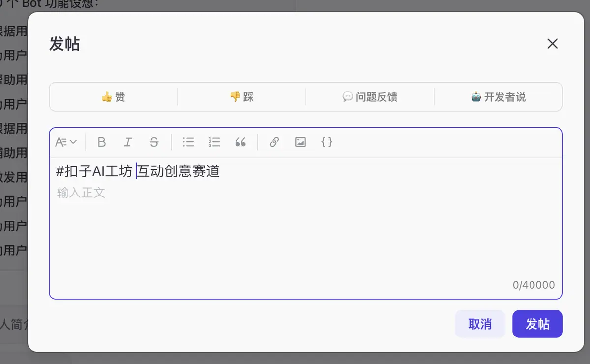Open the text style dropdown in toolbar
The height and width of the screenshot is (364, 590).
click(66, 142)
